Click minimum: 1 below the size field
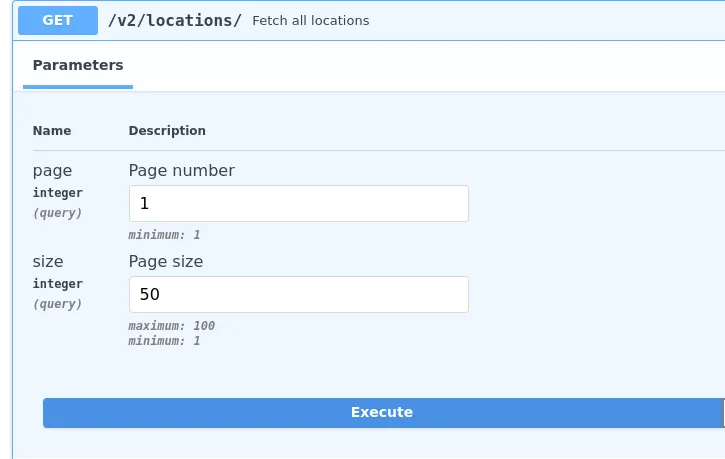Screen dimensions: 725x459 [164, 341]
